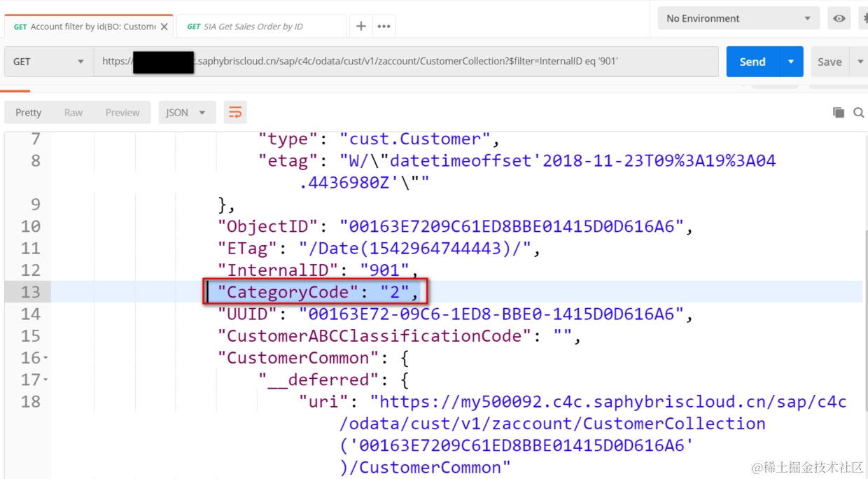Open the GET method dropdown
This screenshot has height=479, width=868.
click(49, 62)
